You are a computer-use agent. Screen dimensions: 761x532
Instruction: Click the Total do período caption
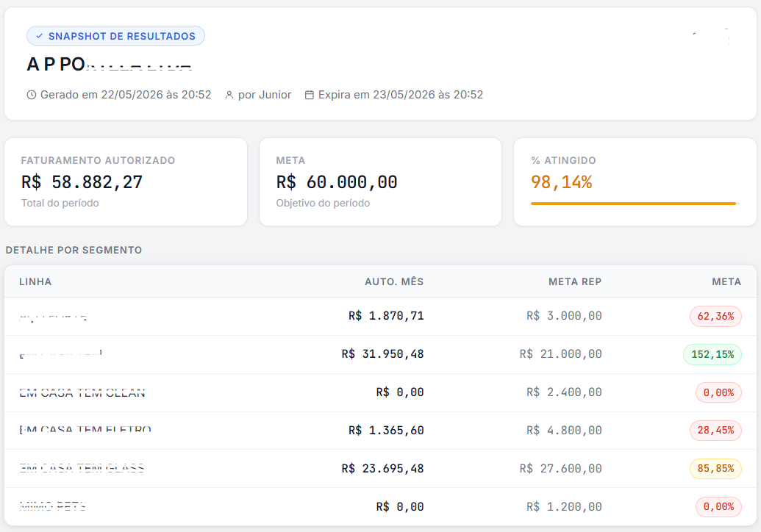click(x=60, y=204)
